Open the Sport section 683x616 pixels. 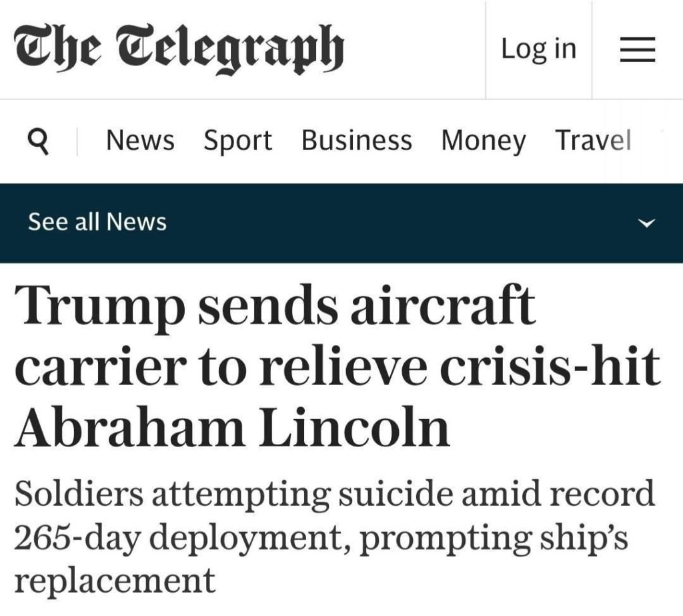[238, 141]
